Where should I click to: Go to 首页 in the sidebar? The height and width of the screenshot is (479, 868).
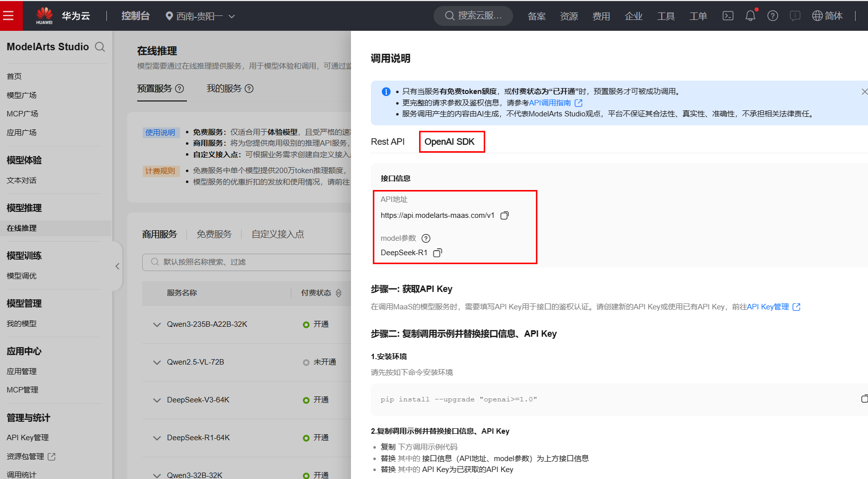pyautogui.click(x=14, y=76)
